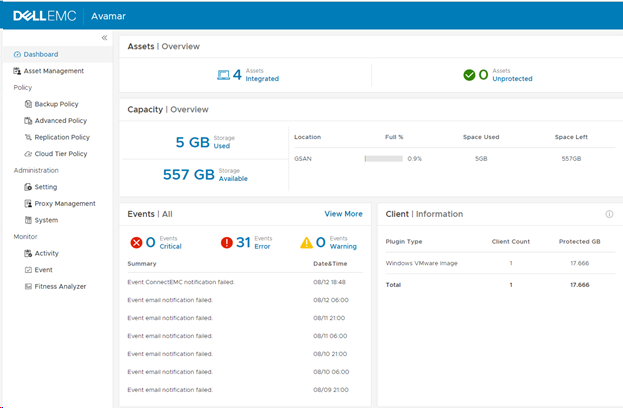Click the Replication Policy icon
This screenshot has height=408, width=623.
27,137
